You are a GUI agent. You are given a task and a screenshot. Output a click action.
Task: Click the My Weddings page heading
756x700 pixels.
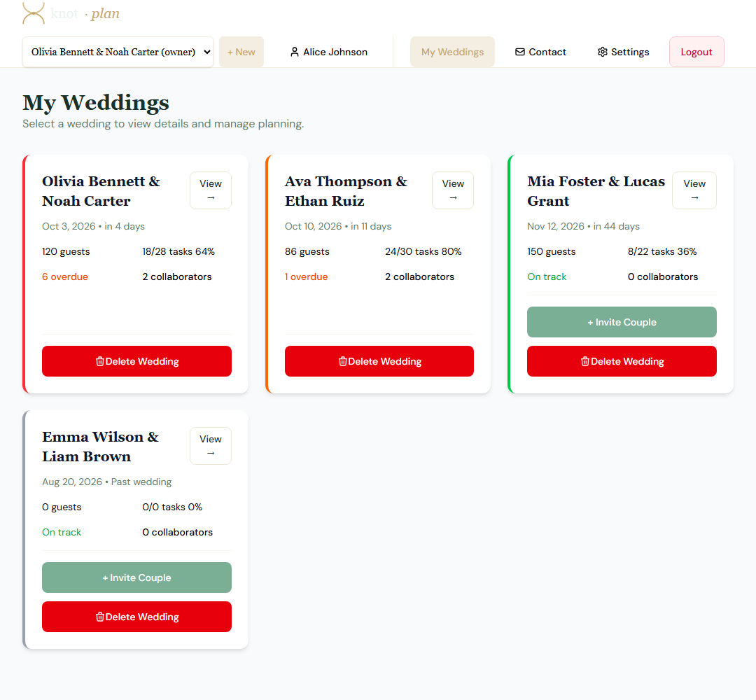point(96,103)
